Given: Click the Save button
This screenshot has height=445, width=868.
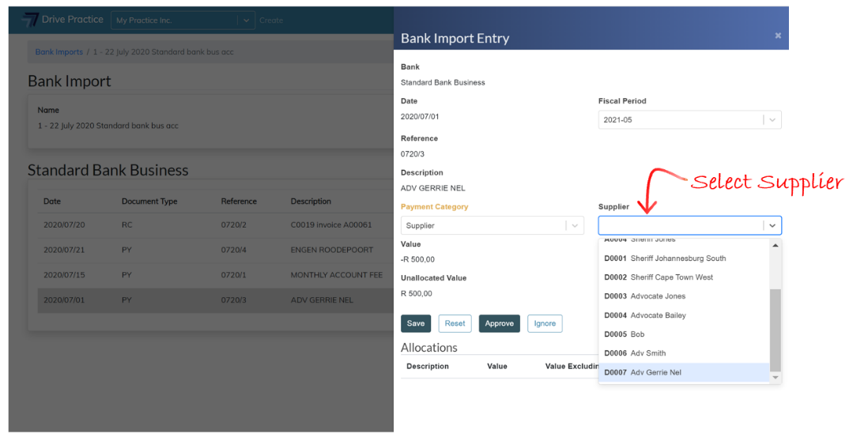Looking at the screenshot, I should point(416,324).
